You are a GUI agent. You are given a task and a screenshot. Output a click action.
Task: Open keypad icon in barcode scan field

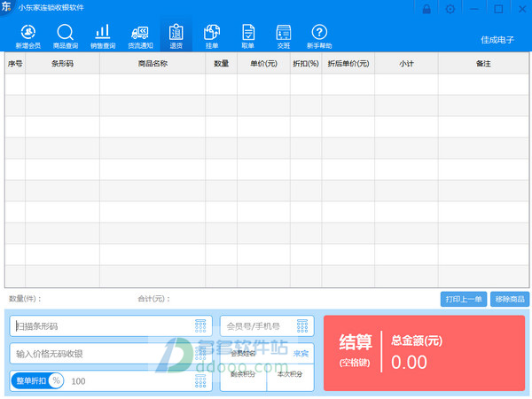(x=200, y=326)
